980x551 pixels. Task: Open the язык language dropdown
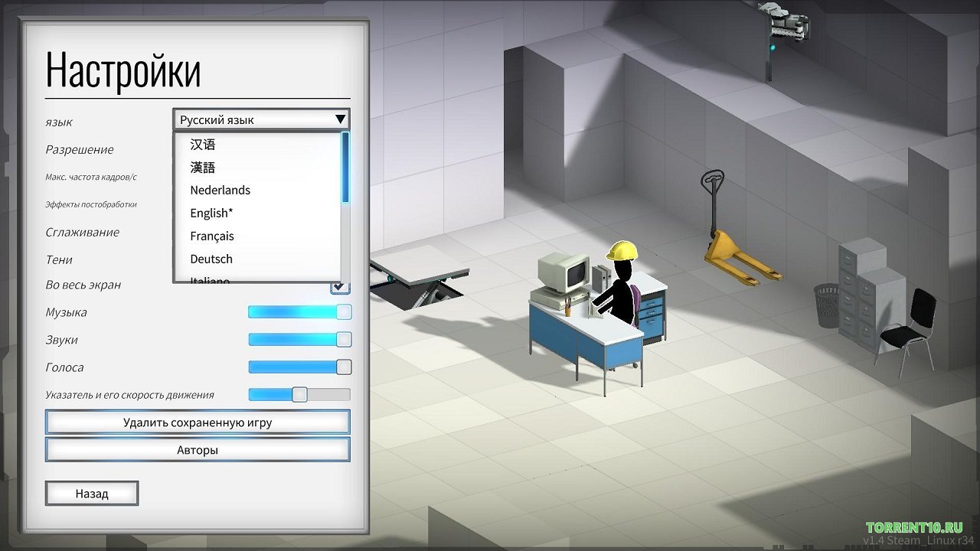click(x=253, y=119)
